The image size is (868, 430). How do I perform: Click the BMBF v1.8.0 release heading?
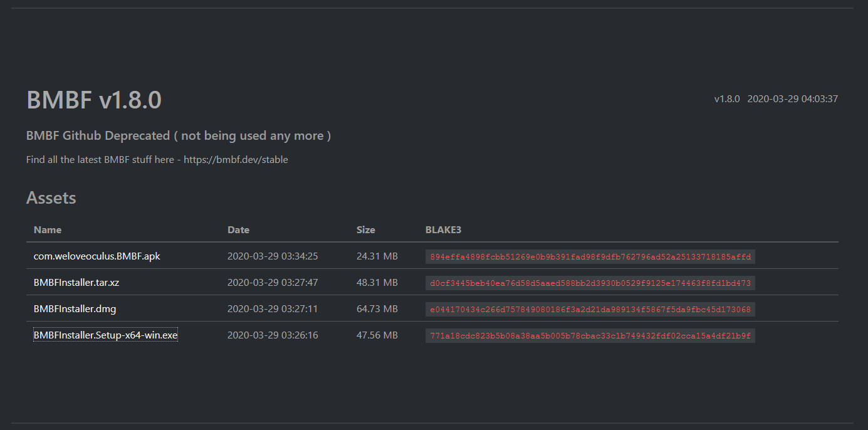[94, 100]
